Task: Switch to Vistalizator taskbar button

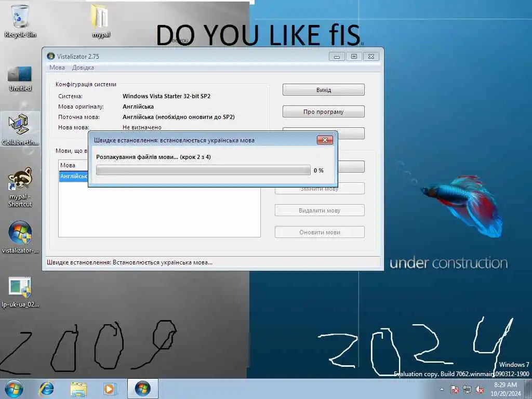Action: (143, 389)
